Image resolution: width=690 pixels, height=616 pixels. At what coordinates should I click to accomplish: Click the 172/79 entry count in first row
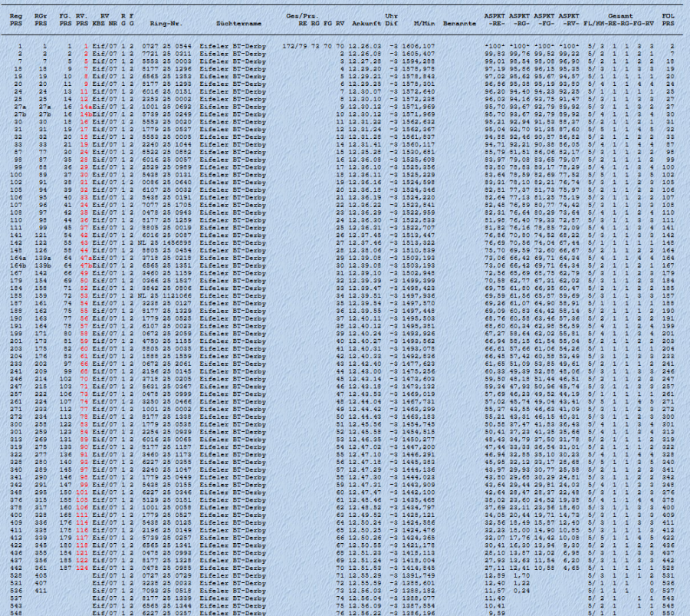pyautogui.click(x=294, y=47)
